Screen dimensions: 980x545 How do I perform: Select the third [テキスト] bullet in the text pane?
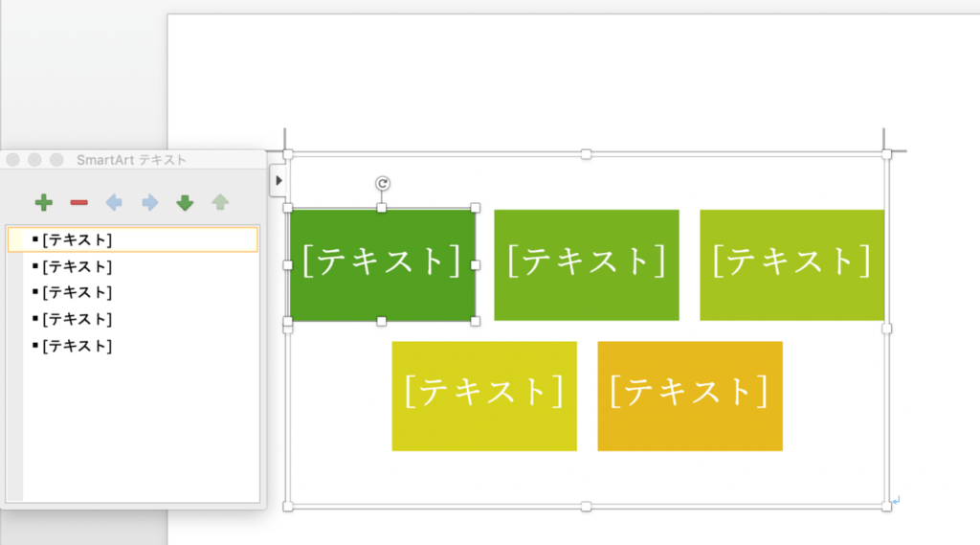click(78, 292)
